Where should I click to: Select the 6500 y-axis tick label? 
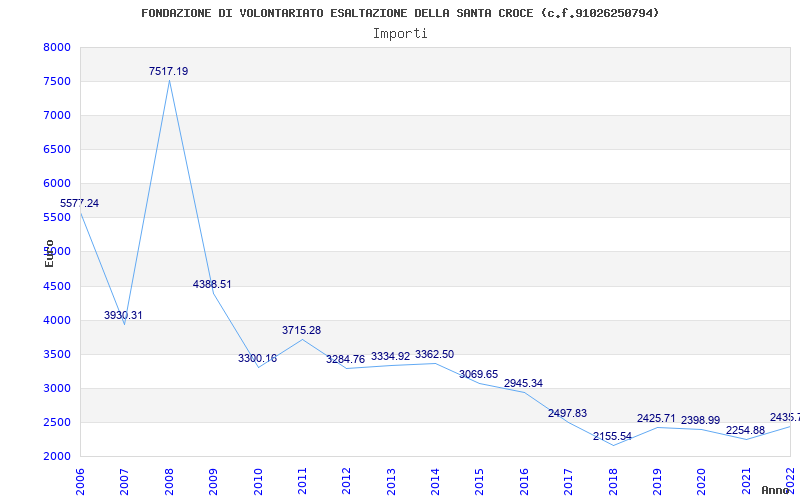click(57, 149)
